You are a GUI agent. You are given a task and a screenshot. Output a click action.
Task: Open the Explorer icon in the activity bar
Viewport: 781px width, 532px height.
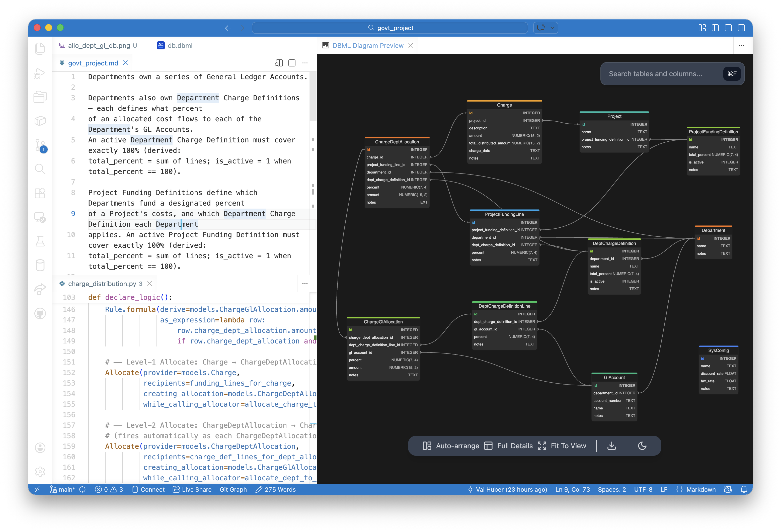click(40, 49)
